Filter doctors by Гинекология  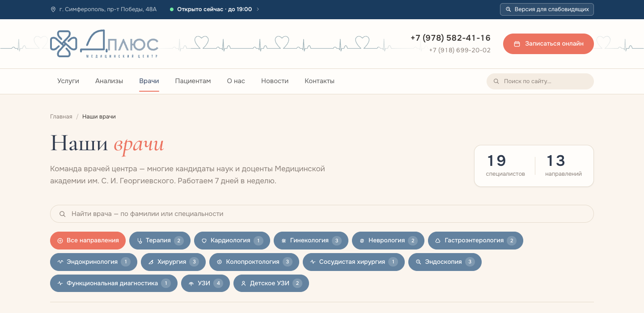[x=311, y=241]
